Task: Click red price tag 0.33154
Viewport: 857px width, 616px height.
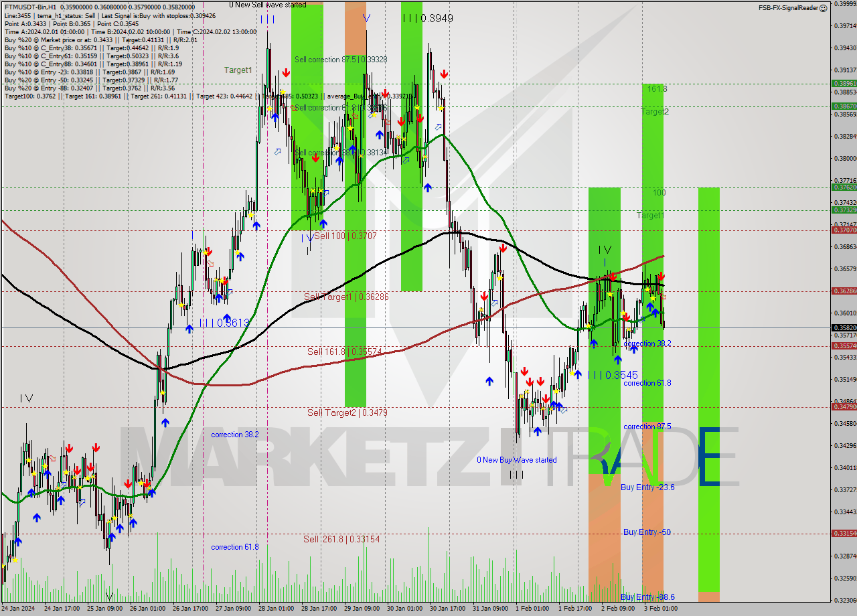Action: click(x=844, y=533)
